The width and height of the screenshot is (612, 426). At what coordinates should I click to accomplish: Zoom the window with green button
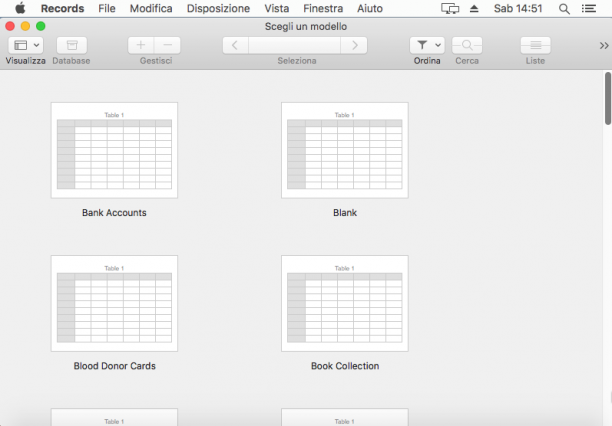pos(41,26)
